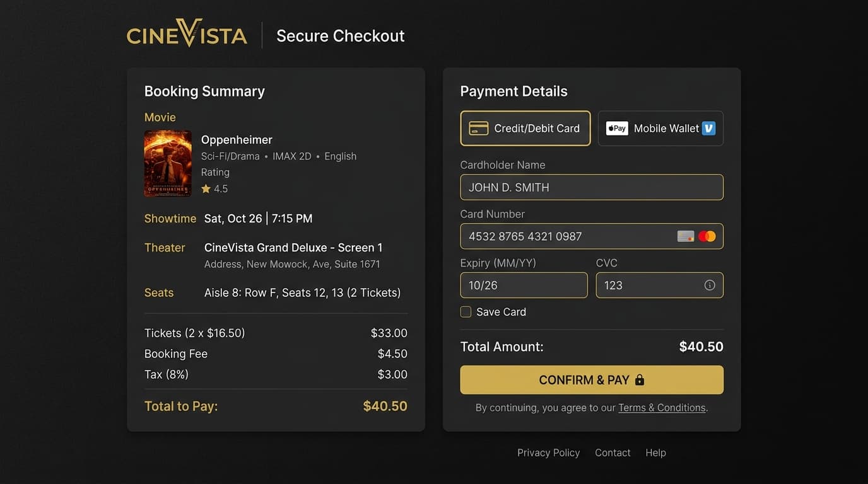Select the Credit/Debit Card payment tab

(x=525, y=129)
